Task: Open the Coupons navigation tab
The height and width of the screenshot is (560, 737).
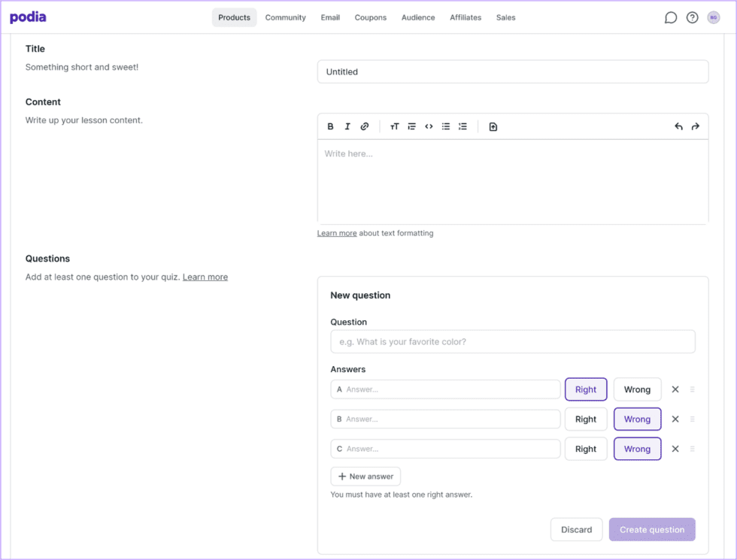Action: point(370,17)
